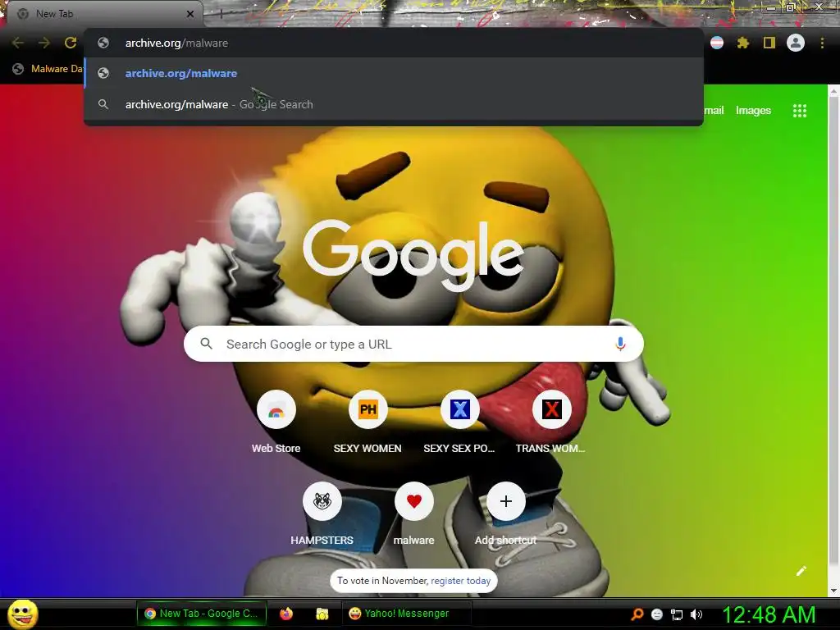
Task: Start voice search with microphone icon
Action: coord(620,344)
